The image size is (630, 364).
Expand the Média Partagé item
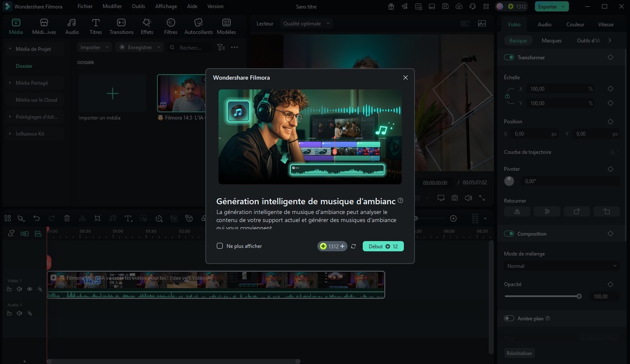pos(10,83)
